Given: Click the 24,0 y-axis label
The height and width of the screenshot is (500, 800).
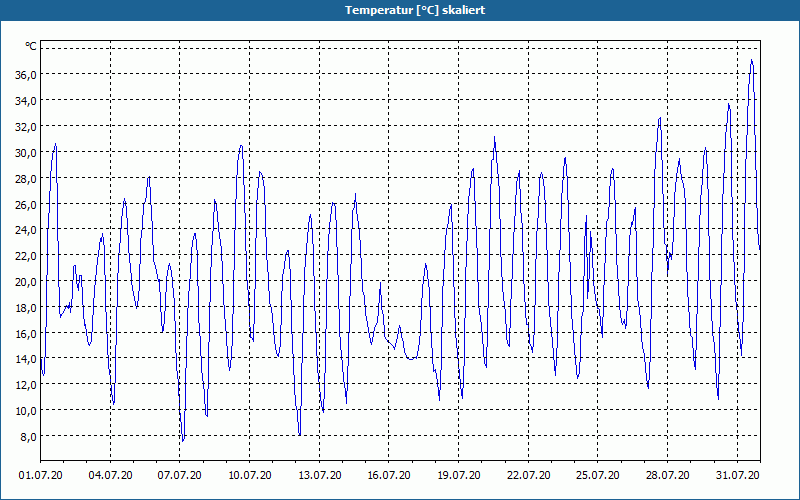Looking at the screenshot, I should [x=25, y=230].
